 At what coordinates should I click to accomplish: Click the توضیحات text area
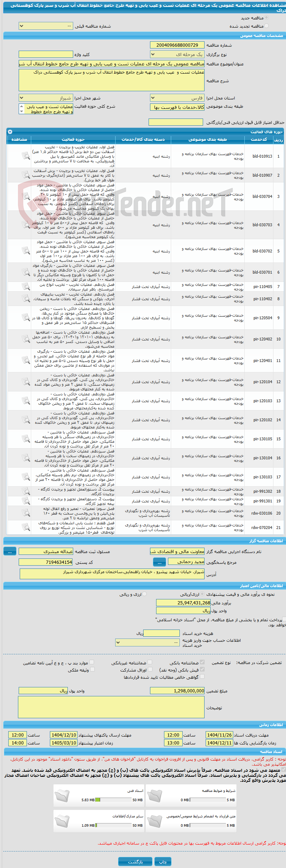(111, 708)
